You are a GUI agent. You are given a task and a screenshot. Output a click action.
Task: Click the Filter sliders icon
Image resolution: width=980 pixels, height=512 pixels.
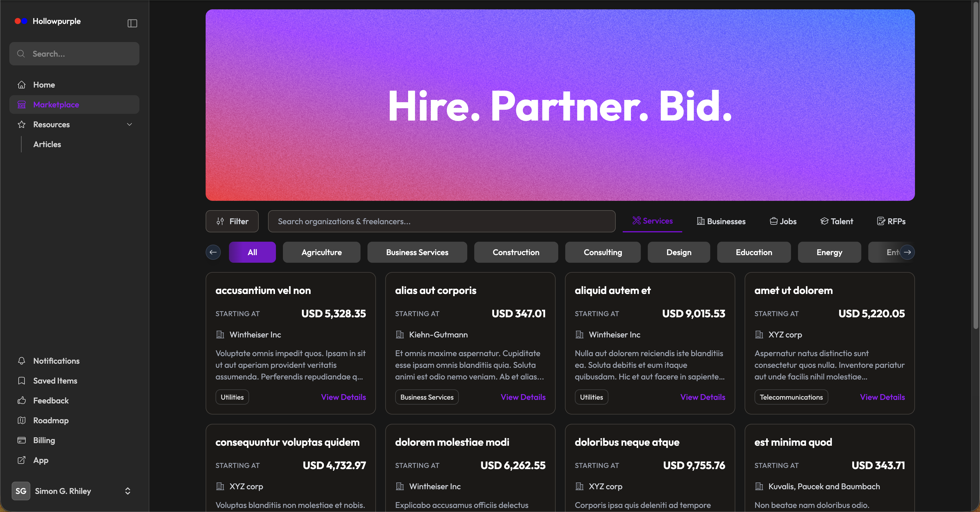(x=220, y=221)
